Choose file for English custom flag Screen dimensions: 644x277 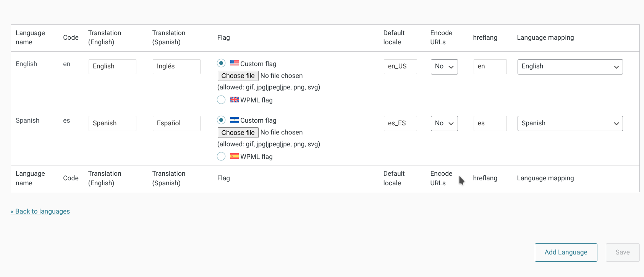pyautogui.click(x=238, y=76)
